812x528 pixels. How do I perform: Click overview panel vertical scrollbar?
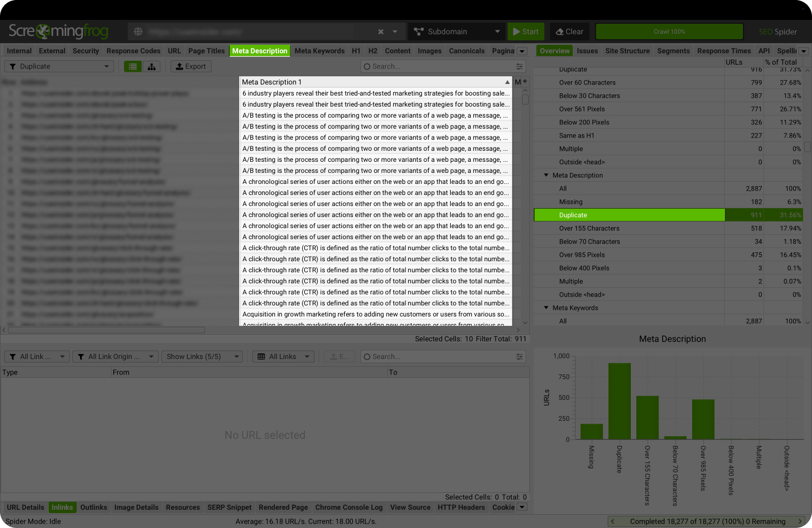coord(808,147)
